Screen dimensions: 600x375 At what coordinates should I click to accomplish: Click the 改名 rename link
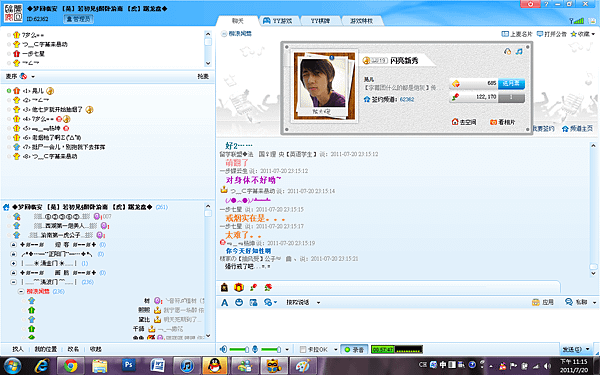[x=73, y=349]
